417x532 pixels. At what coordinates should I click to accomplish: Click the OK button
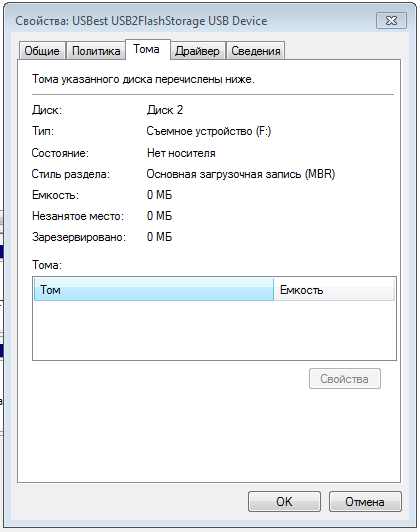tap(284, 501)
